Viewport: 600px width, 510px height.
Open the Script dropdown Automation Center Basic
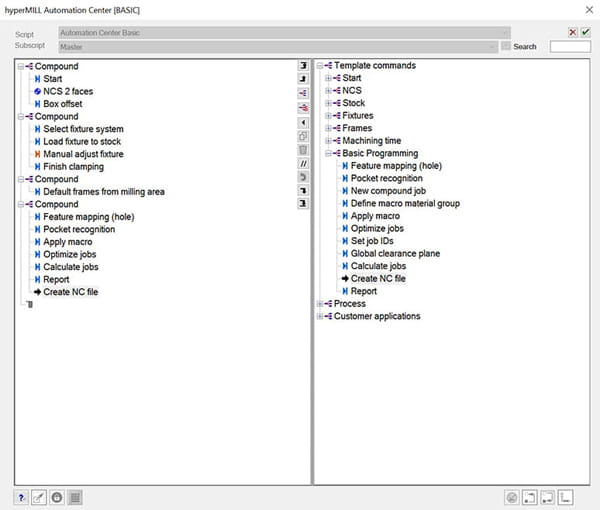pos(284,33)
